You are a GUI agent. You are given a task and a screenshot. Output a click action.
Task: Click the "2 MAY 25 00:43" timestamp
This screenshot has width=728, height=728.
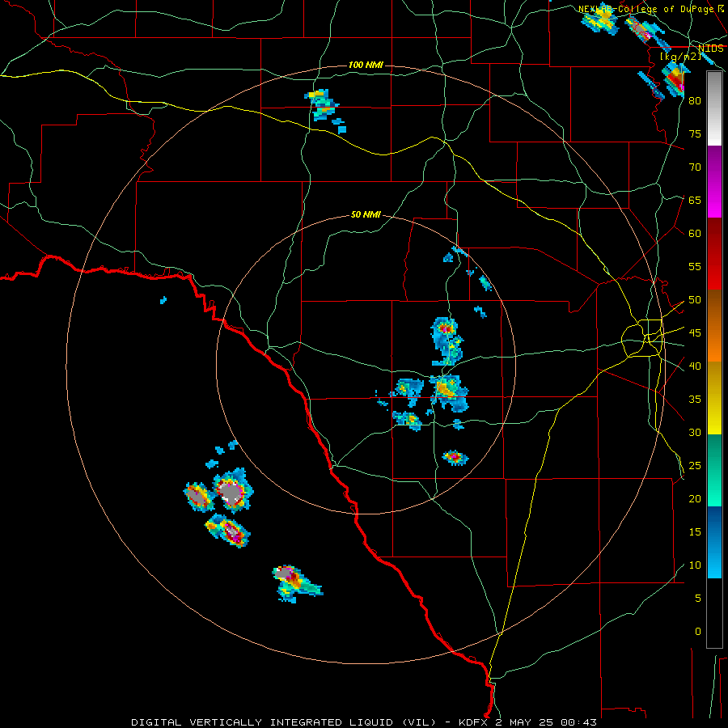tap(546, 722)
